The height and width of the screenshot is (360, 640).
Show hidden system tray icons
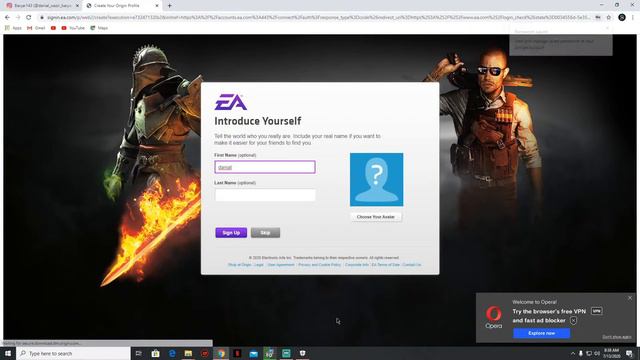click(573, 353)
